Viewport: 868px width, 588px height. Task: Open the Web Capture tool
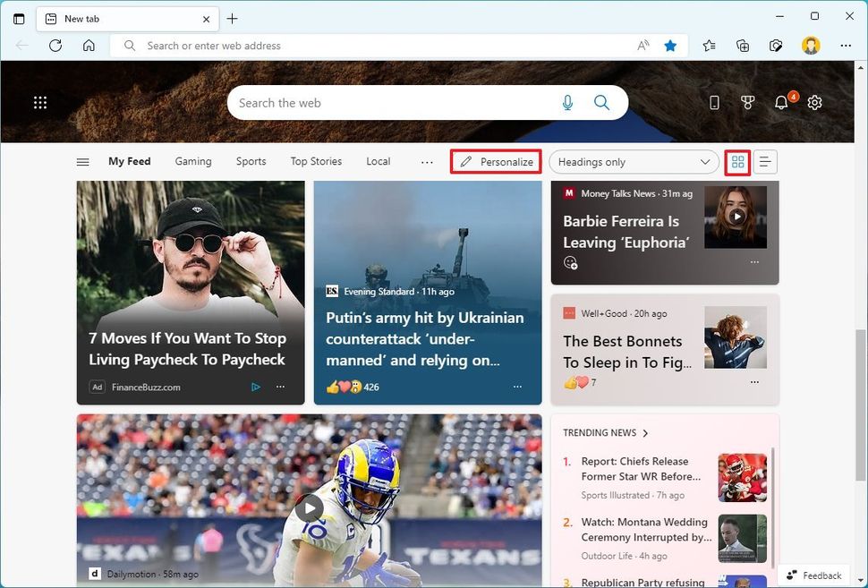tap(776, 46)
